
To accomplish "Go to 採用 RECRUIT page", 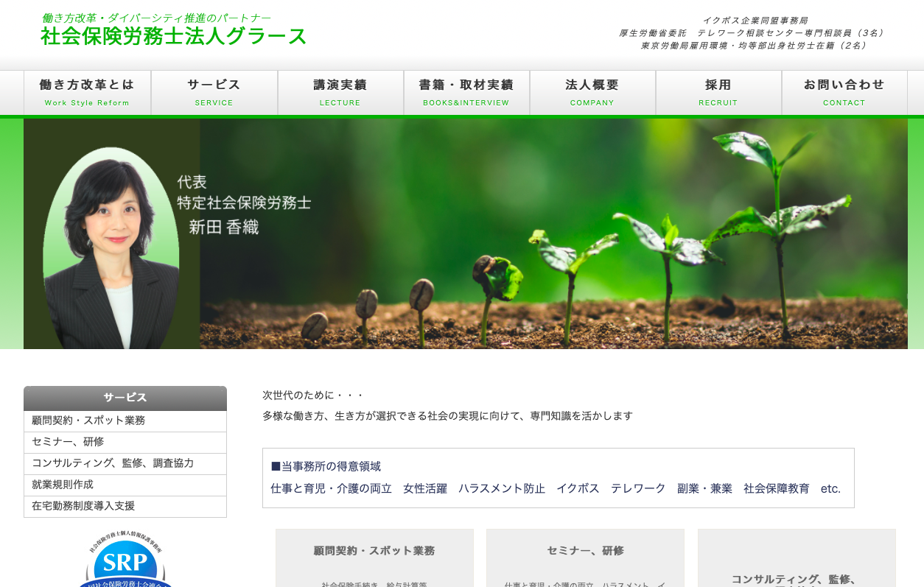I will [x=718, y=93].
